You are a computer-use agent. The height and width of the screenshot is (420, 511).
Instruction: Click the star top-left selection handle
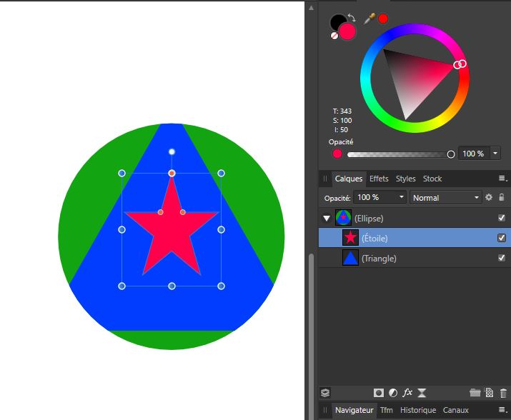pyautogui.click(x=122, y=173)
